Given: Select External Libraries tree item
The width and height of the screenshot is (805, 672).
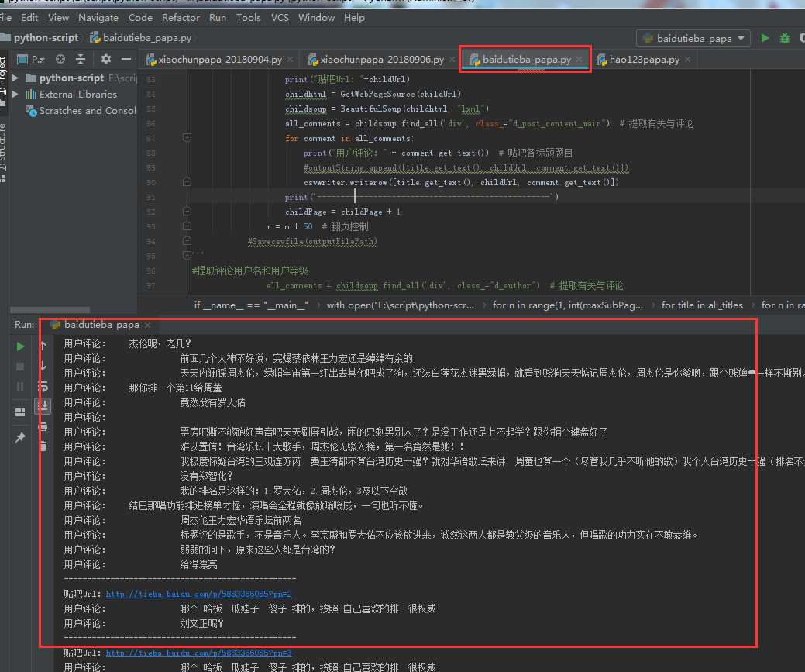Looking at the screenshot, I should (x=71, y=95).
